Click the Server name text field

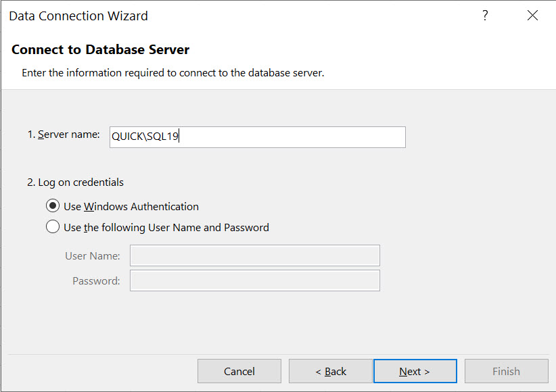point(257,137)
